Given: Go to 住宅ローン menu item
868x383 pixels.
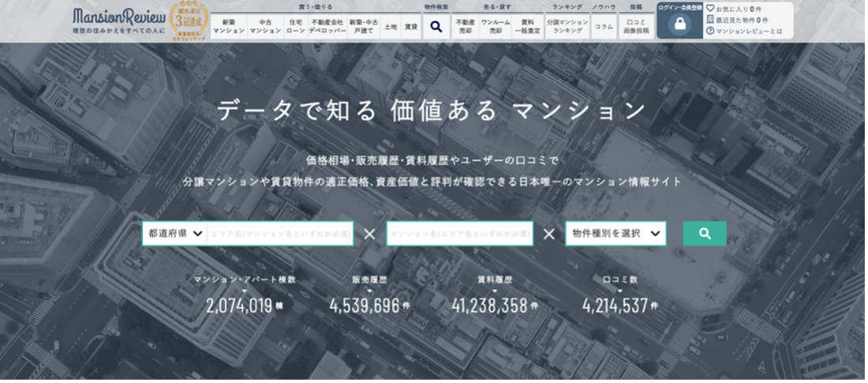Looking at the screenshot, I should tap(296, 26).
